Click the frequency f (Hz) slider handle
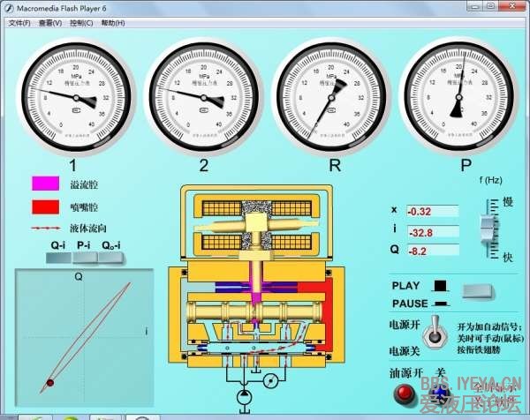Viewport: 530px width, 420px height. point(483,229)
